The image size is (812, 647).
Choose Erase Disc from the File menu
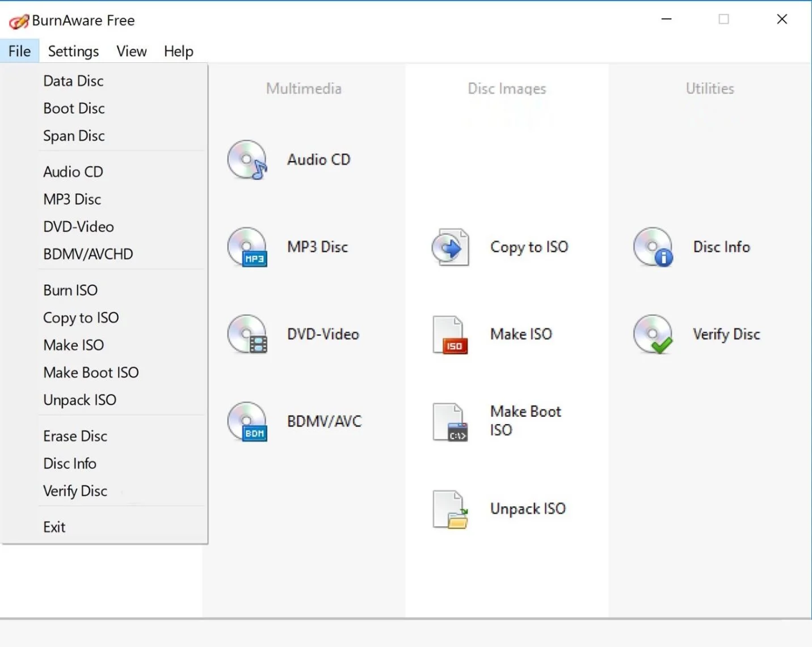[104, 436]
